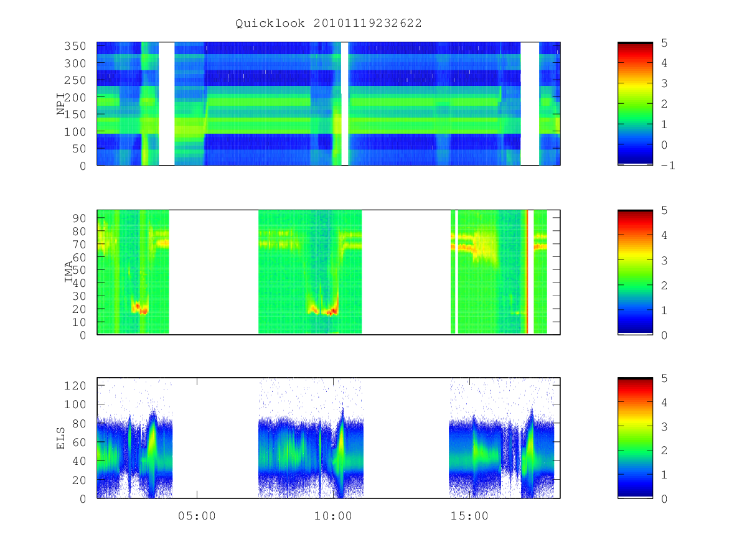This screenshot has width=747, height=560.
Task: Click the red vertical stripe in IMA panel
Action: (527, 273)
